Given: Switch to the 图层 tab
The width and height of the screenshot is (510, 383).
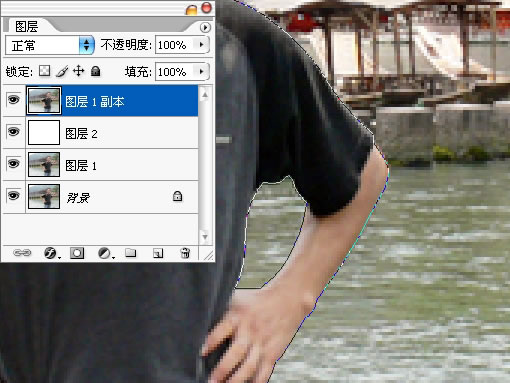Looking at the screenshot, I should [27, 26].
